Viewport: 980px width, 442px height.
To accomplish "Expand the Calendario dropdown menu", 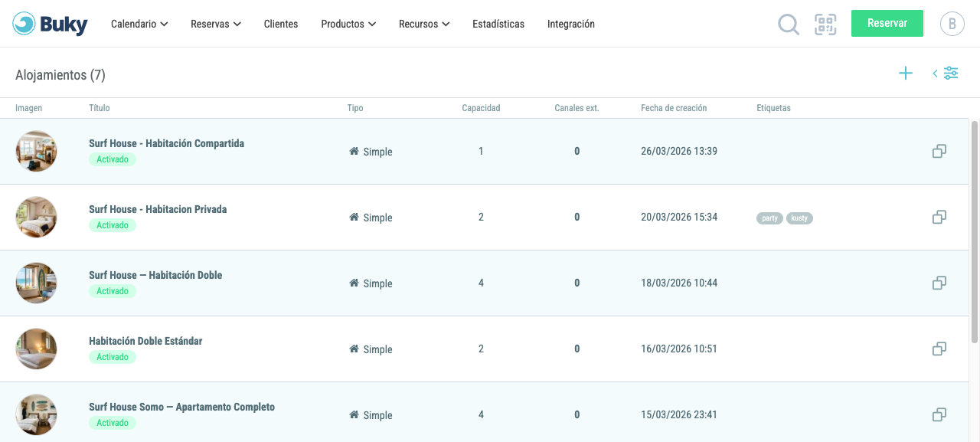I will point(139,24).
